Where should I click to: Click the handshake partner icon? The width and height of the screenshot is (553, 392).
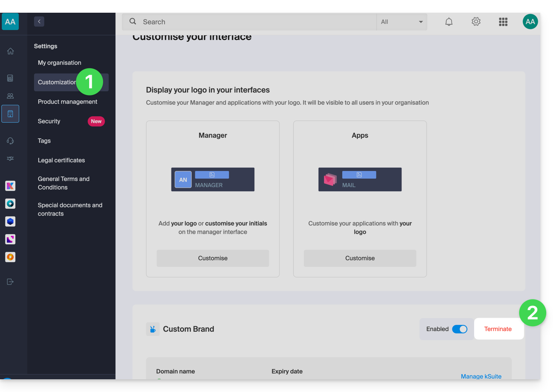pos(10,158)
